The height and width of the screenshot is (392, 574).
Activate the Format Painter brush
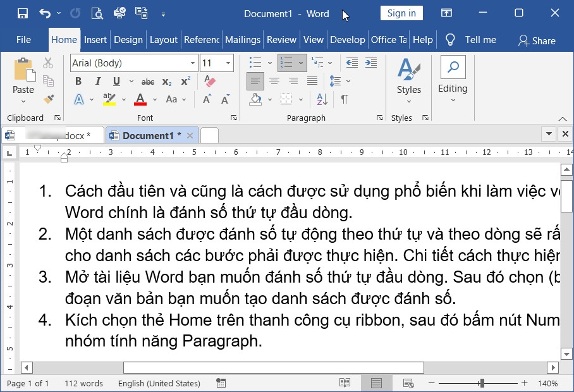pos(48,99)
